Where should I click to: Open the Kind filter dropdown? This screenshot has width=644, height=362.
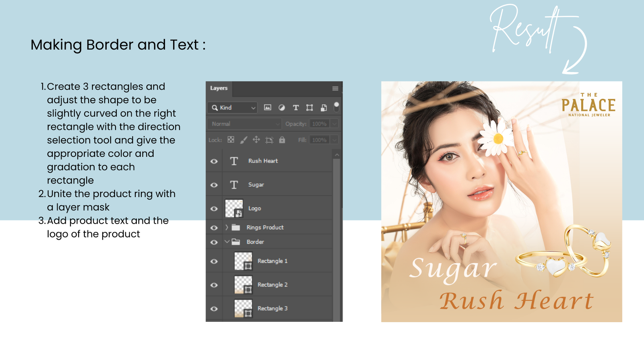pyautogui.click(x=233, y=107)
